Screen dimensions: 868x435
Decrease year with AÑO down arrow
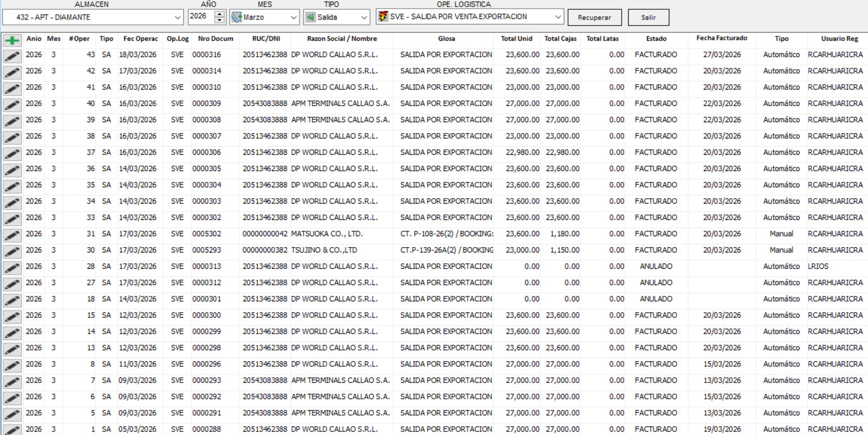pyautogui.click(x=219, y=21)
